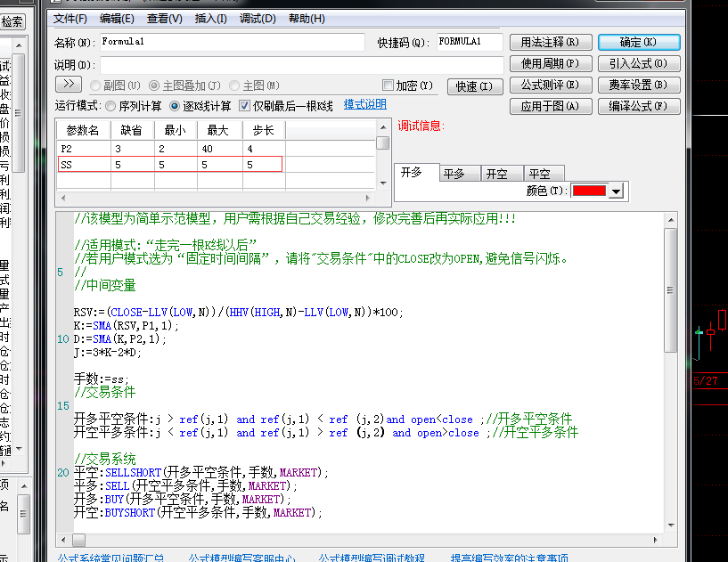Screen dimensions: 728x562
Task: Select 序列计算 run mode radio button
Action: pos(110,106)
